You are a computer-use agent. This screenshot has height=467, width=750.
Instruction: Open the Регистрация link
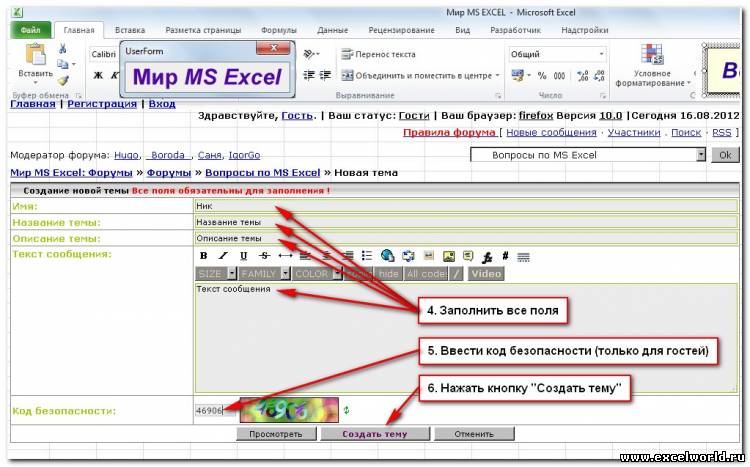pos(102,104)
